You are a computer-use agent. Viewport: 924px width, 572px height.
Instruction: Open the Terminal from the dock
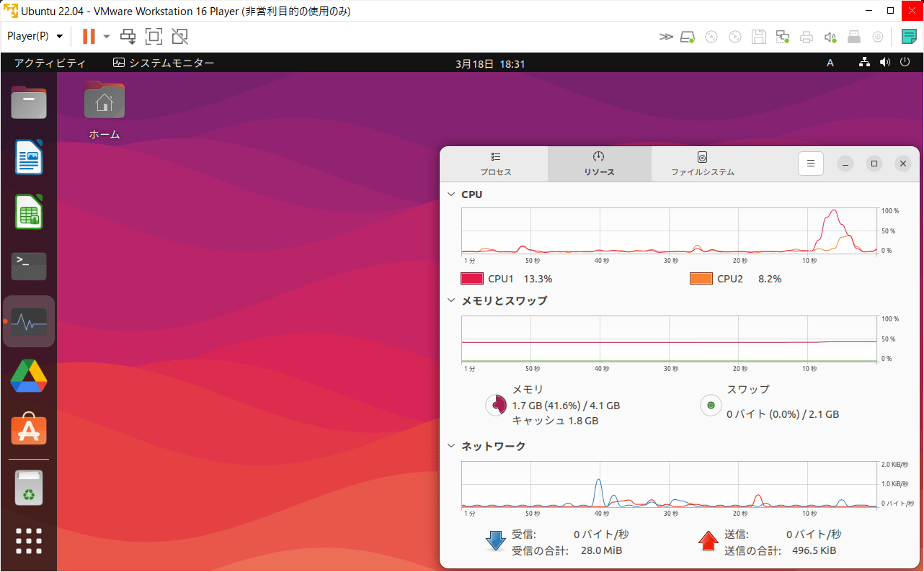29,267
